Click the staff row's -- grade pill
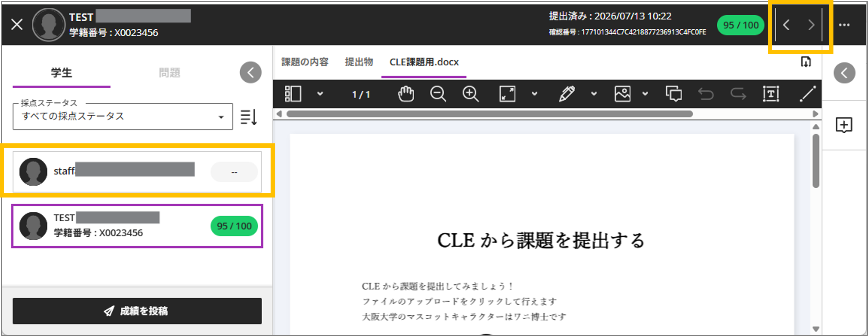Image resolution: width=868 pixels, height=336 pixels. (234, 172)
